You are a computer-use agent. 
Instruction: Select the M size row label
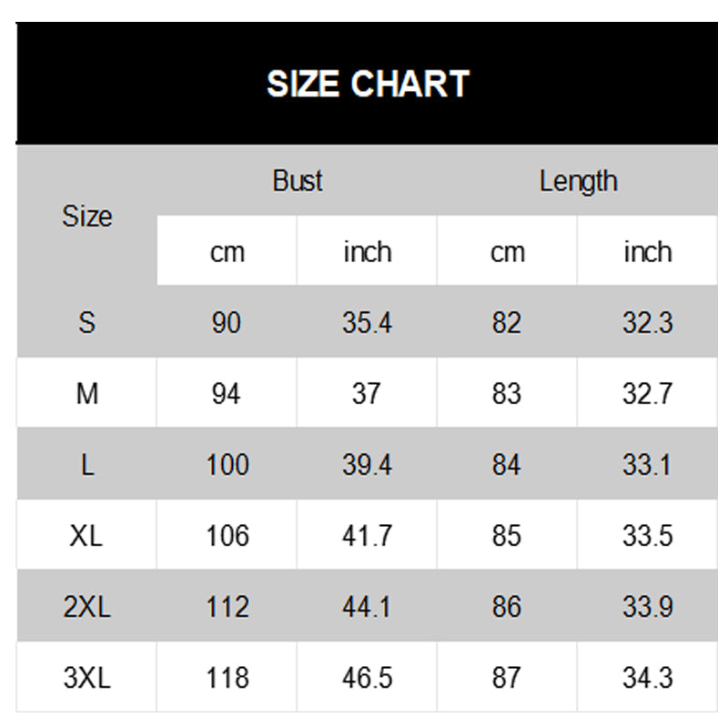tap(87, 393)
